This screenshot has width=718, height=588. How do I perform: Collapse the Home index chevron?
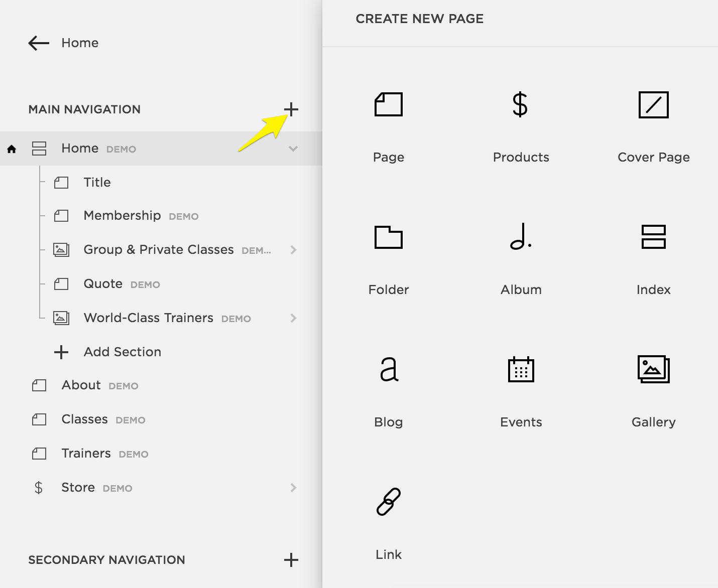click(293, 149)
